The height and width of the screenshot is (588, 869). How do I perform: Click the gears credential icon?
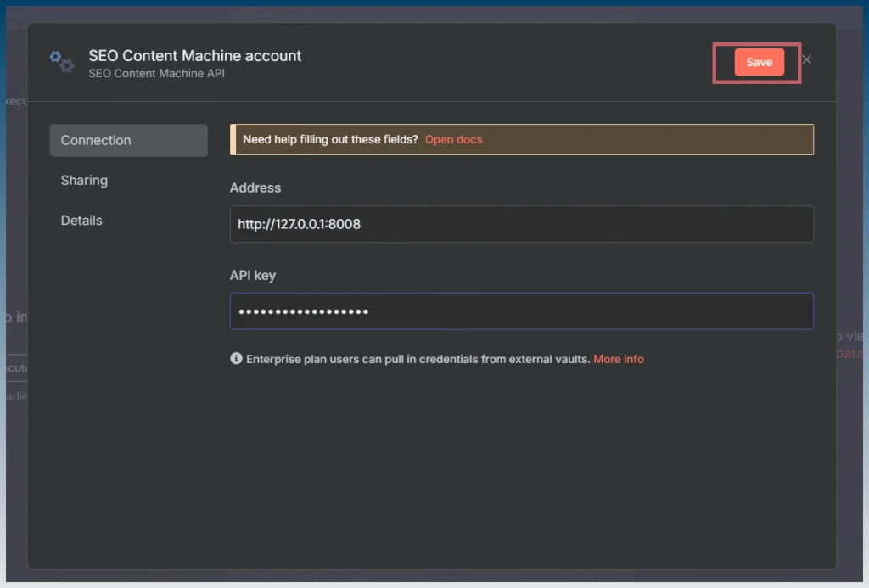point(61,62)
